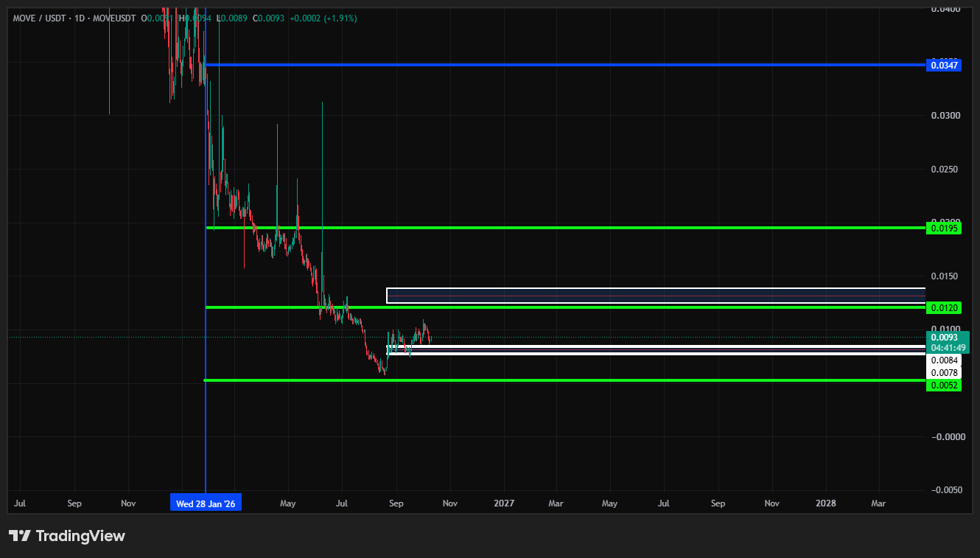Select the green 0.0120 price label
Image resolution: width=980 pixels, height=558 pixels.
944,307
